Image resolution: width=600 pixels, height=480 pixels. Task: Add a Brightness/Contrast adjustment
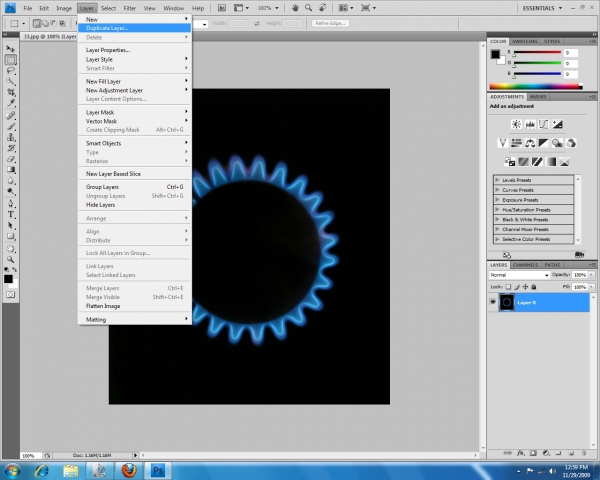[x=516, y=124]
